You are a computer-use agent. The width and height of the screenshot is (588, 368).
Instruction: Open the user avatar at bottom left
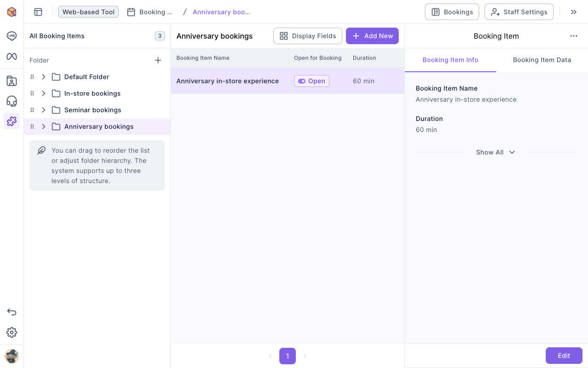point(11,356)
